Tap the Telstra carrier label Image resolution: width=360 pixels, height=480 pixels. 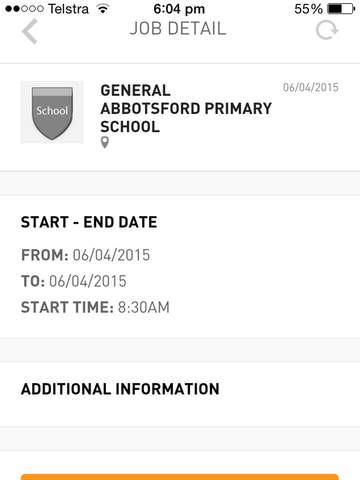pyautogui.click(x=68, y=9)
